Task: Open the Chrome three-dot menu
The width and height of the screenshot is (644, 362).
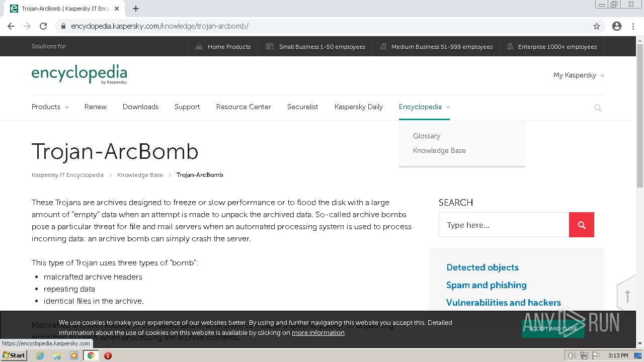Action: pos(633,26)
